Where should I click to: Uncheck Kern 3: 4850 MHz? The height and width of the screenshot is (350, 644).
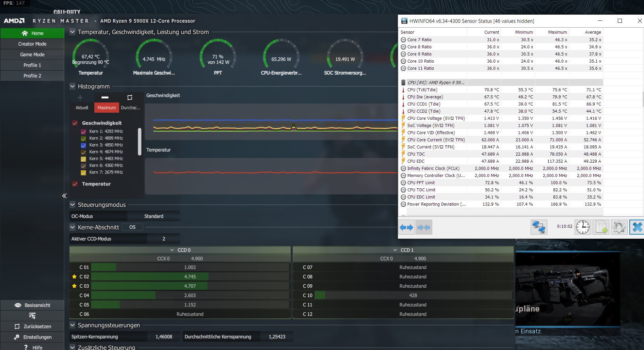tap(83, 145)
